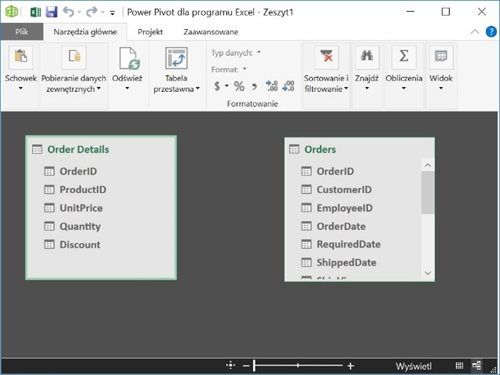Select the Quantity column

click(80, 226)
